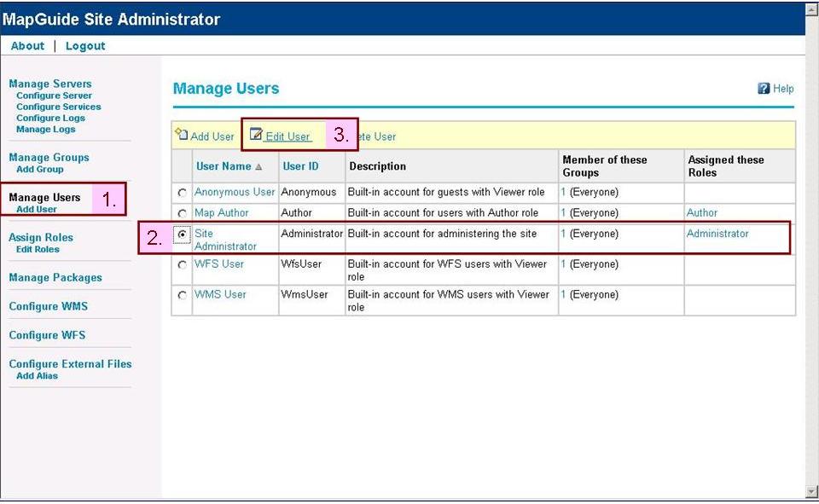This screenshot has width=819, height=504.
Task: Click the sort arrow on User Name column
Action: (x=259, y=166)
